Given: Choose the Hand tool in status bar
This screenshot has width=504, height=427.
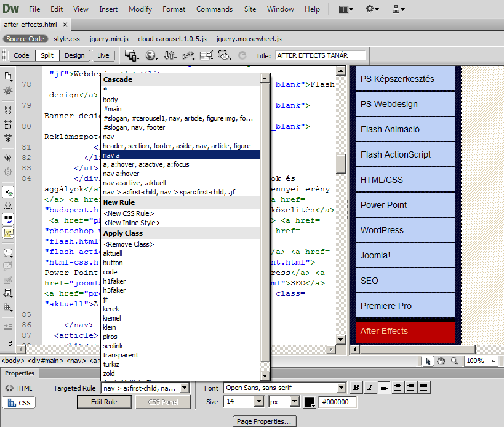Looking at the screenshot, I should [x=441, y=361].
